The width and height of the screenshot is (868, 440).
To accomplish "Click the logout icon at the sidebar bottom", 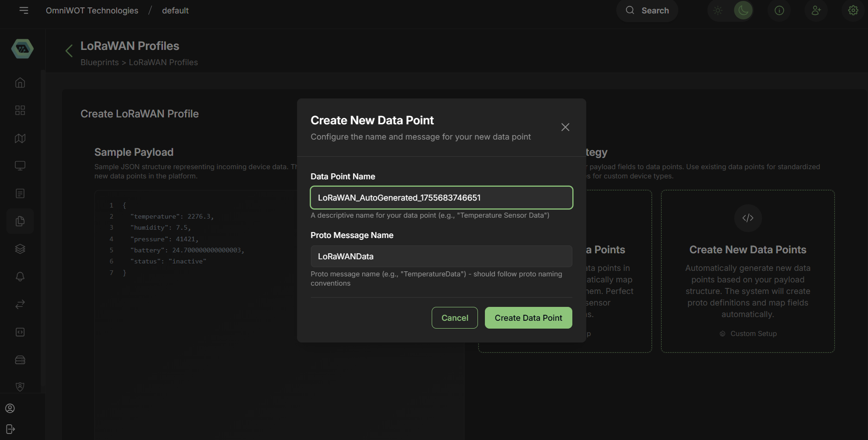I will (10, 429).
